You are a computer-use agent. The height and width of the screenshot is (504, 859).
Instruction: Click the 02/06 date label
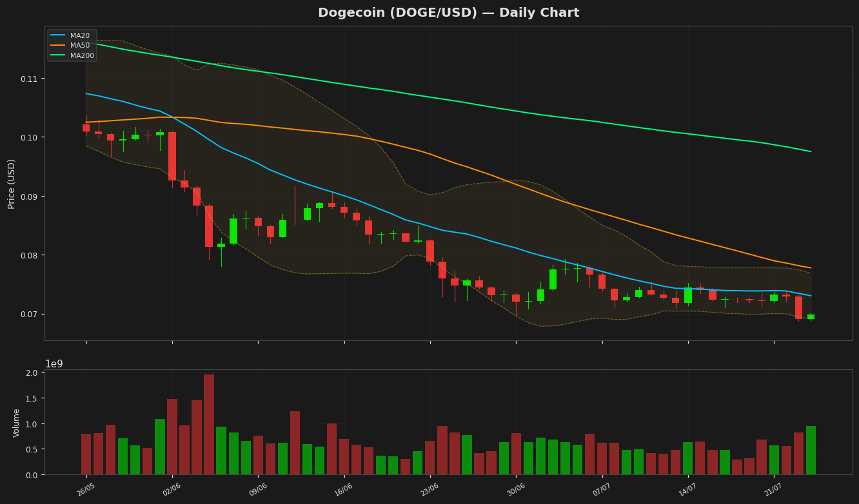click(x=172, y=490)
